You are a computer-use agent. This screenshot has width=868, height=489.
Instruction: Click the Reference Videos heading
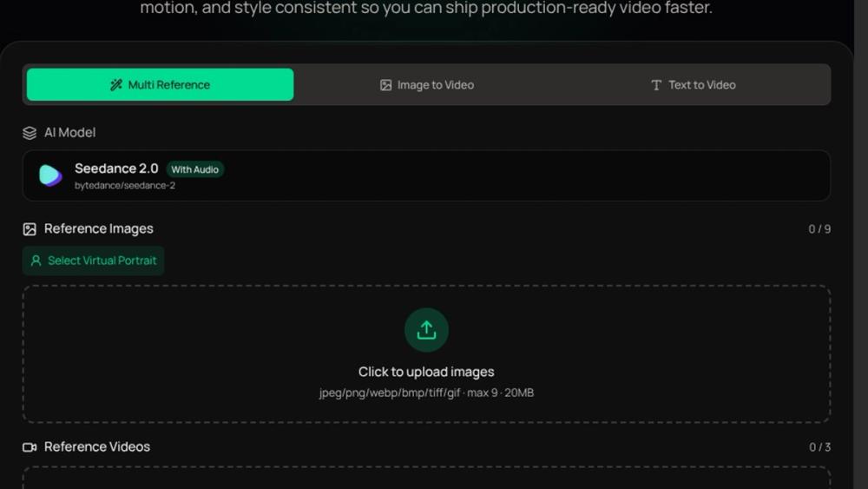coord(97,446)
